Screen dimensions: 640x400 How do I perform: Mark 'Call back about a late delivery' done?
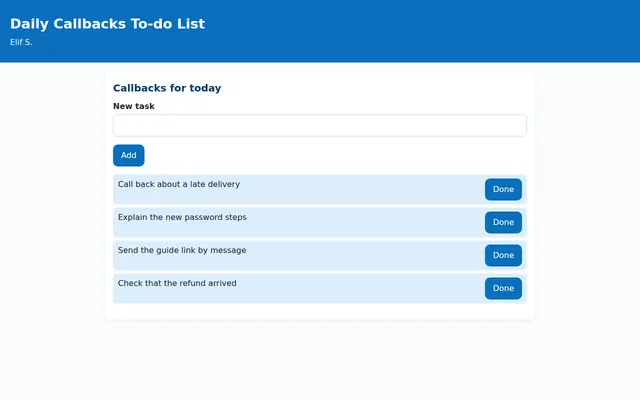503,189
